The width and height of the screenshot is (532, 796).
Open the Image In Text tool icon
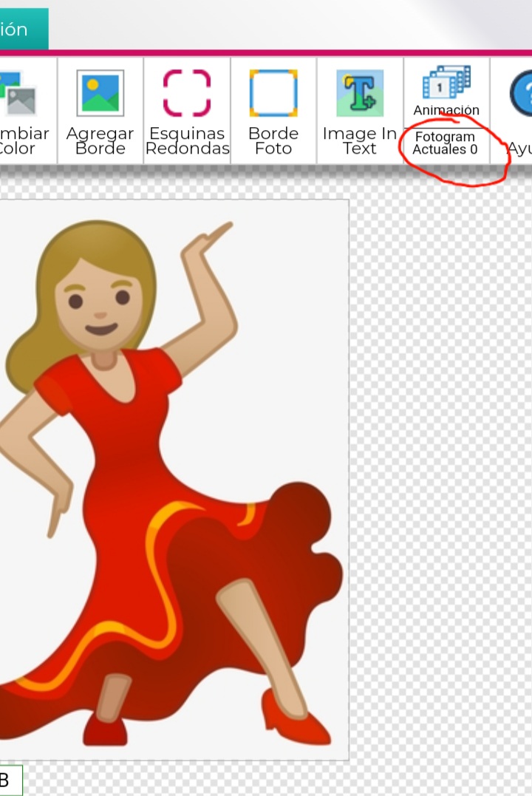360,93
